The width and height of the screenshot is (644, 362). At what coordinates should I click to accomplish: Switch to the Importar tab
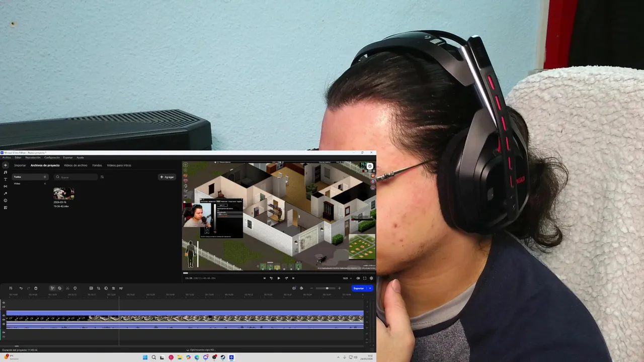(x=20, y=165)
